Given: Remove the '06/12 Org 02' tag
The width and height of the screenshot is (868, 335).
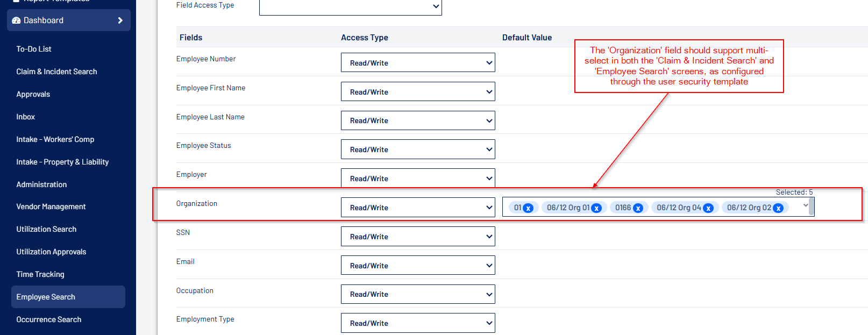Looking at the screenshot, I should click(778, 208).
